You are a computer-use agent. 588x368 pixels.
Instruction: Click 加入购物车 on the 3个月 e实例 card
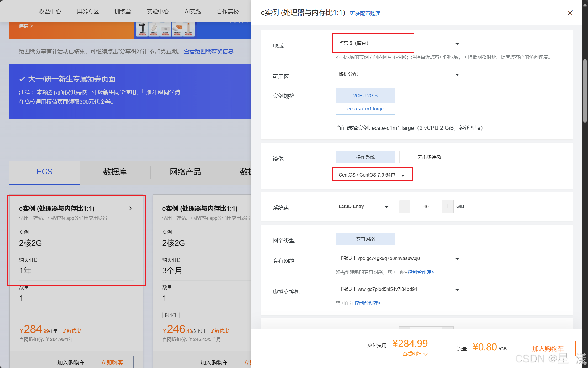(x=214, y=362)
